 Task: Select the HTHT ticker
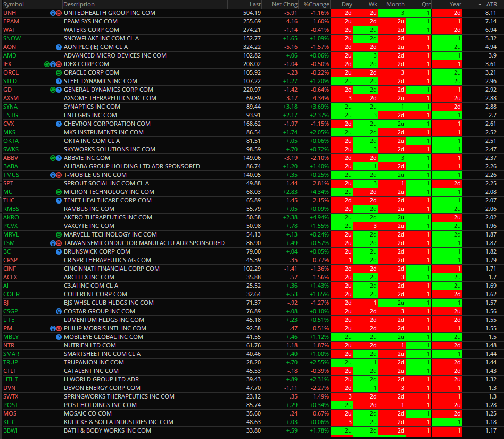click(11, 380)
